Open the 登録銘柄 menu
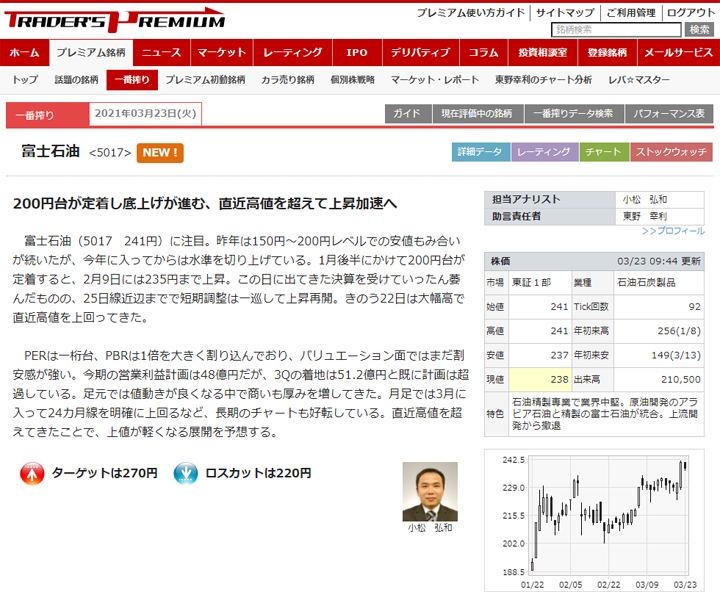720x592 pixels. (607, 53)
